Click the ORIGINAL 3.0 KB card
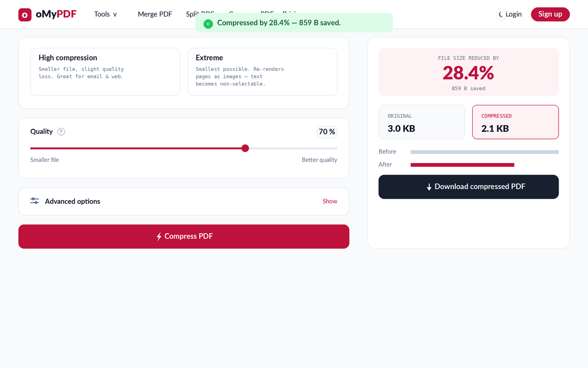This screenshot has width=588, height=368. click(x=422, y=122)
